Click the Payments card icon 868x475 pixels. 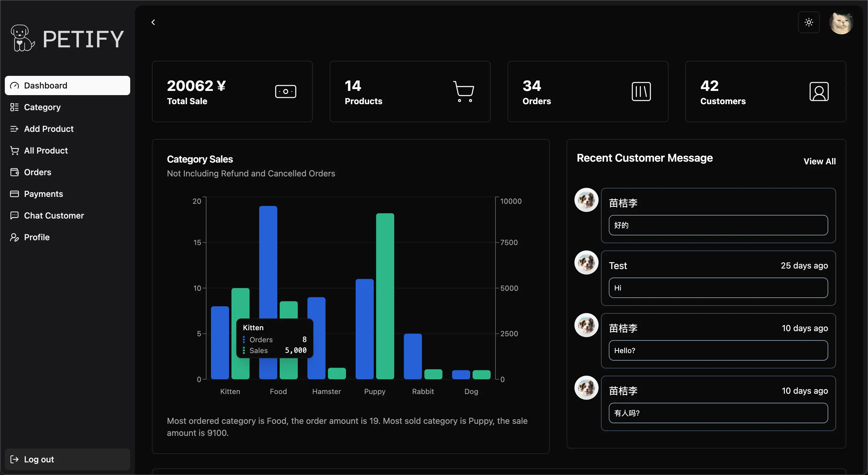click(14, 194)
